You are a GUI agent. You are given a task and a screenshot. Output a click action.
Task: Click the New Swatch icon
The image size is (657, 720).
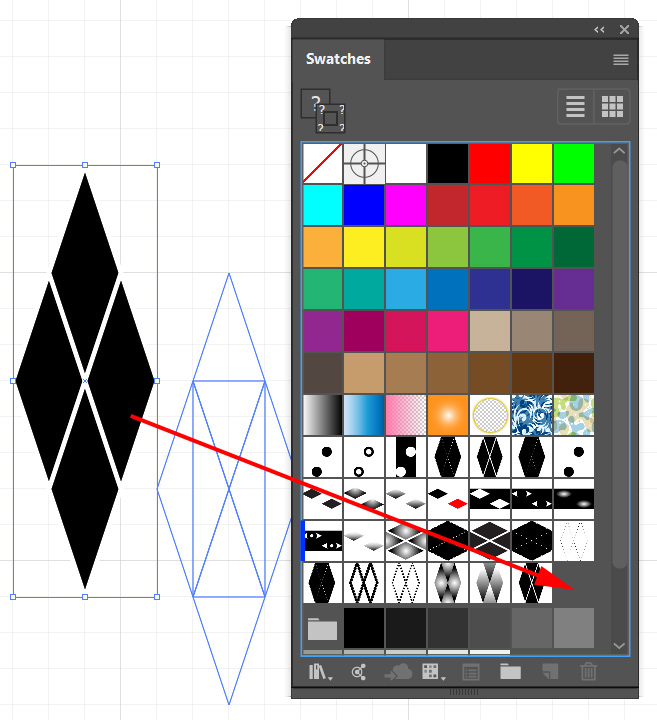[x=549, y=673]
